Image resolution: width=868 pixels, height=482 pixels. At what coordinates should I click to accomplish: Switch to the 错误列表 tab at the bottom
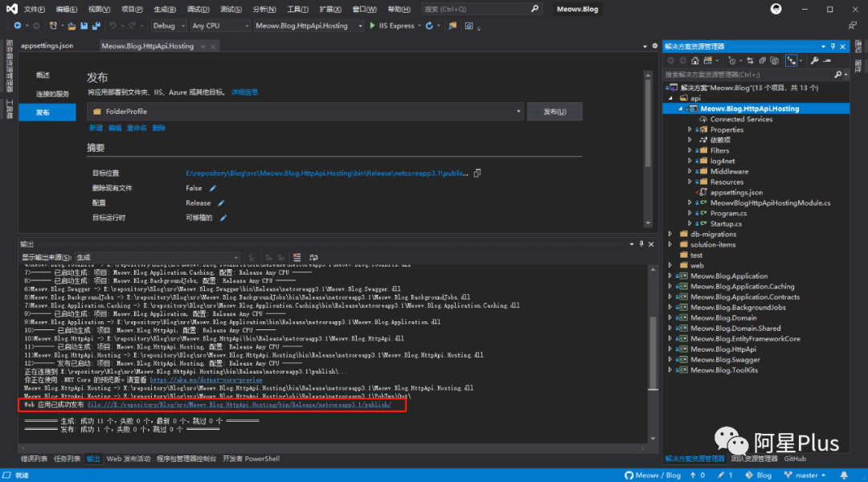pos(34,459)
